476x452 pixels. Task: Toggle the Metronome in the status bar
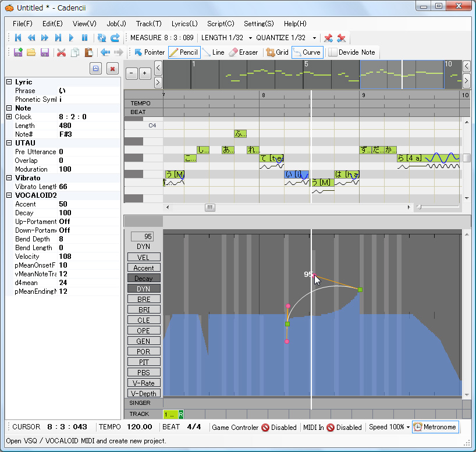(435, 426)
